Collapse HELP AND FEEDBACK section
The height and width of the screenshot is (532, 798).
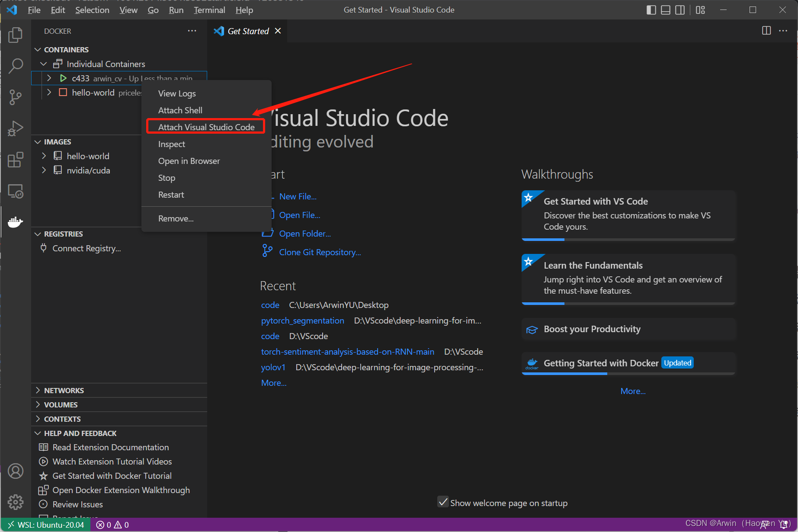point(38,433)
